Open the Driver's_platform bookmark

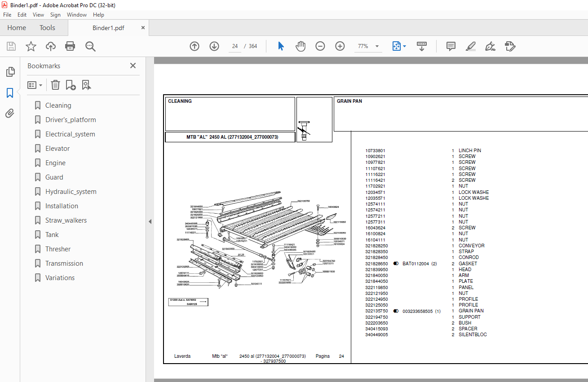71,120
